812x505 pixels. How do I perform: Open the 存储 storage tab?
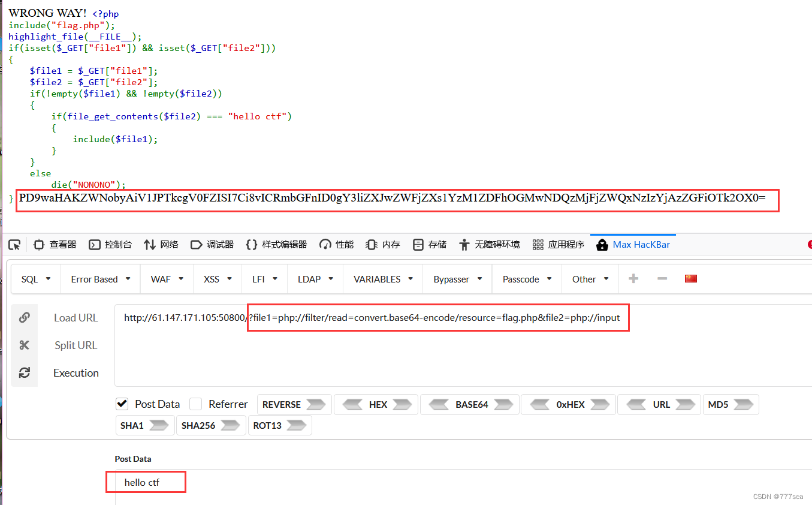coord(430,245)
